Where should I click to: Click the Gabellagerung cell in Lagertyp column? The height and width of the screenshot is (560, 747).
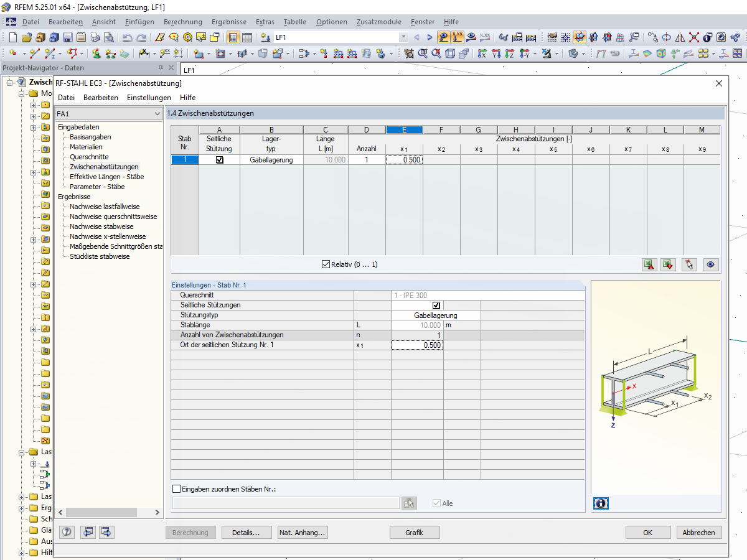[271, 160]
